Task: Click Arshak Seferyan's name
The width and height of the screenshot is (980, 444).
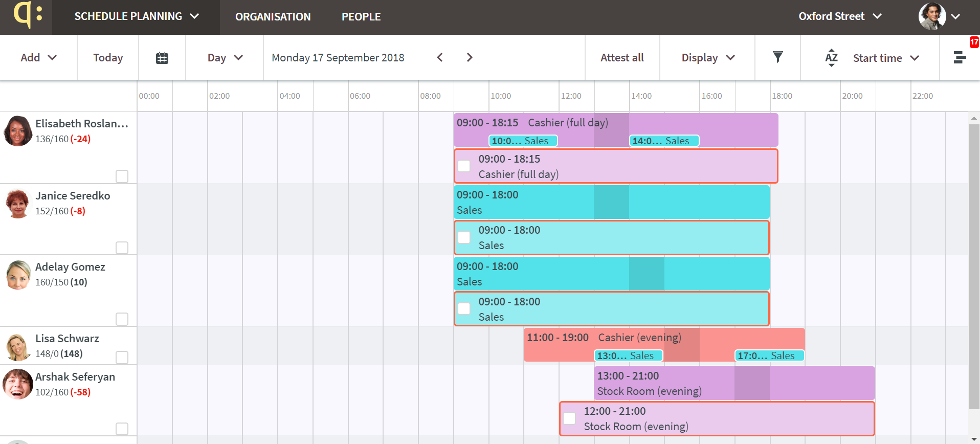Action: click(x=75, y=377)
